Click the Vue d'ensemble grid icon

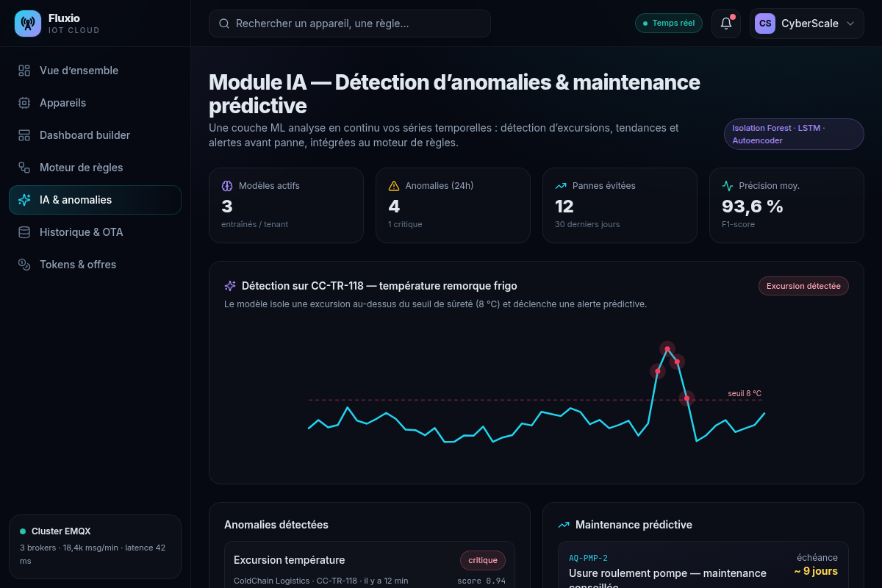24,71
